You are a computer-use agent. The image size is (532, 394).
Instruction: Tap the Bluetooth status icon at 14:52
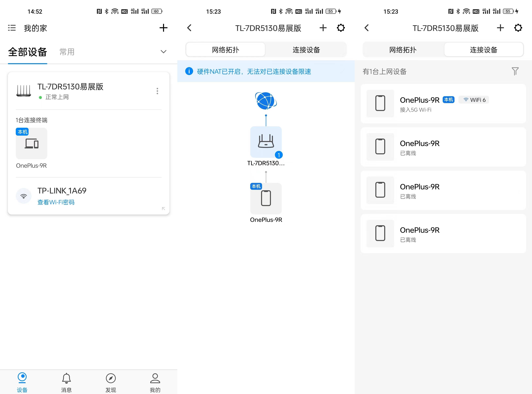pyautogui.click(x=107, y=11)
